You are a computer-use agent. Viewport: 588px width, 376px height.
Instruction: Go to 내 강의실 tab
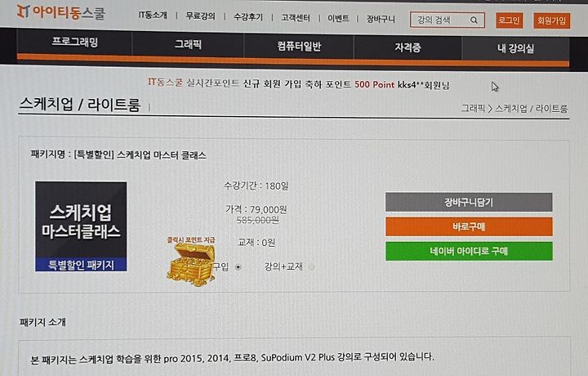515,48
